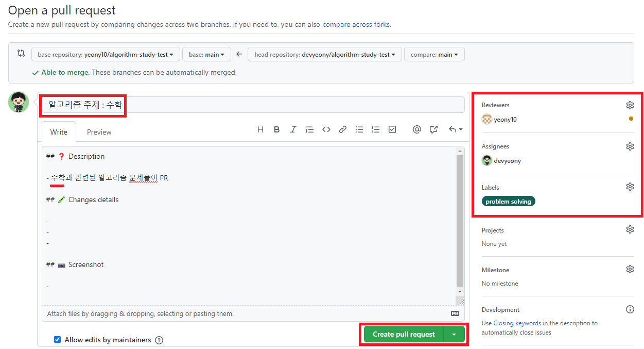Insert a bulleted list from the toolbar
This screenshot has width=644, height=349.
(359, 129)
